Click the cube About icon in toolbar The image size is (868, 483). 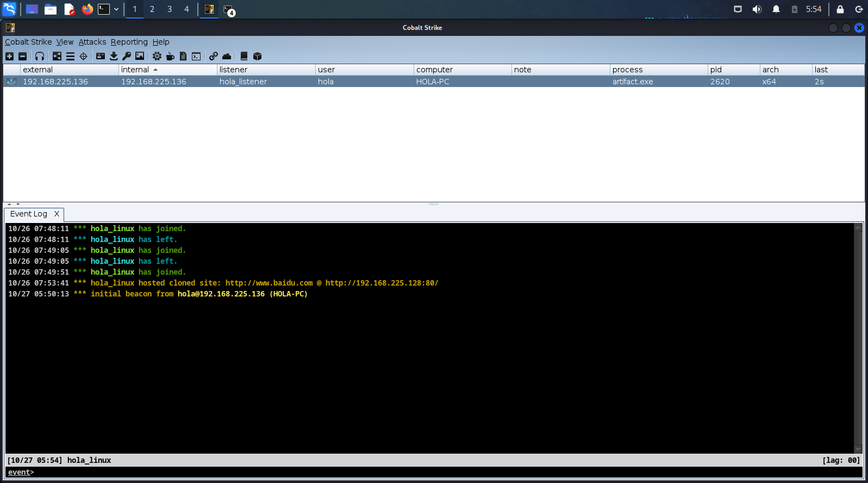pyautogui.click(x=258, y=56)
